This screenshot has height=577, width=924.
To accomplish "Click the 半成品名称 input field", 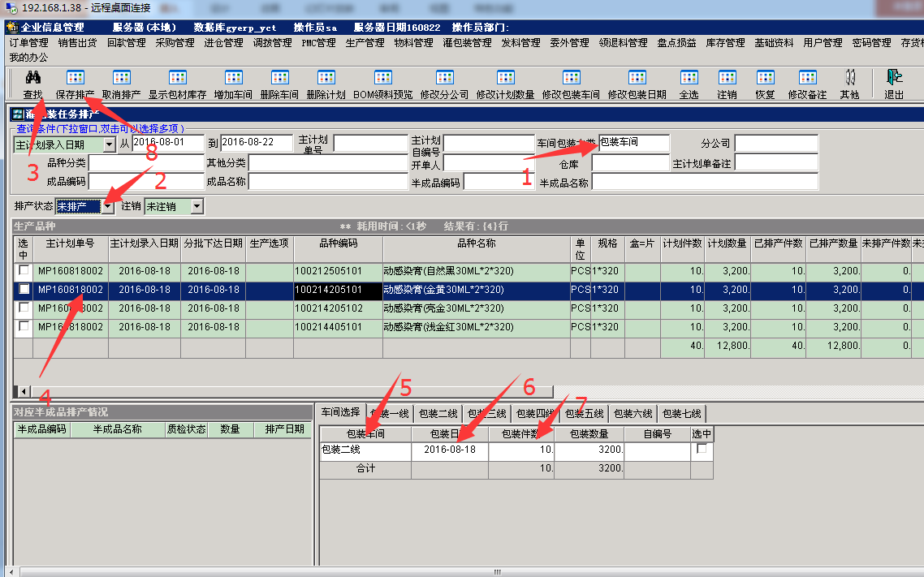I will [705, 182].
